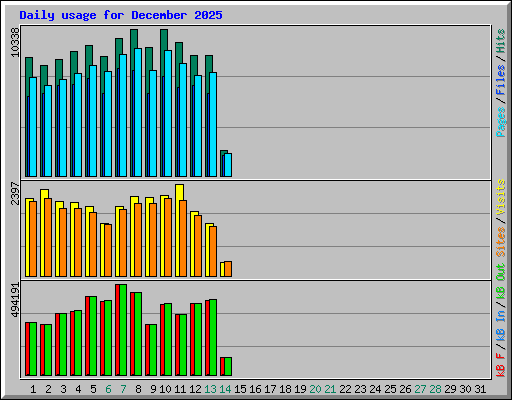Click the small cyan pages bar for day 14
The height and width of the screenshot is (400, 512).
click(228, 165)
